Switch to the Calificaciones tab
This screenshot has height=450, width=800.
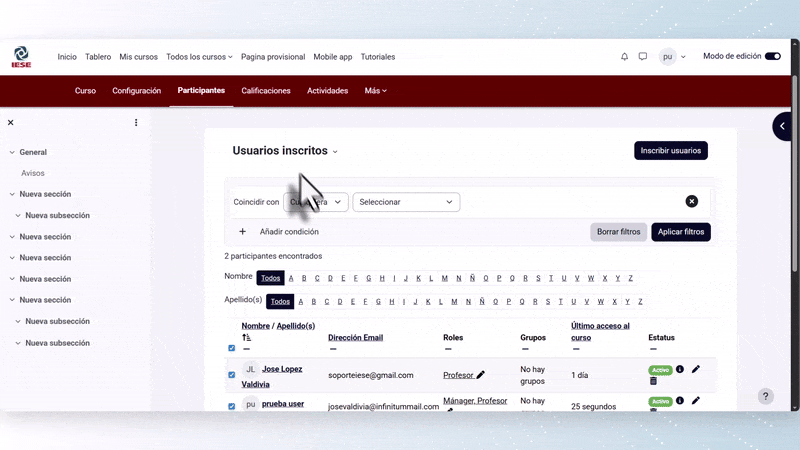click(266, 91)
